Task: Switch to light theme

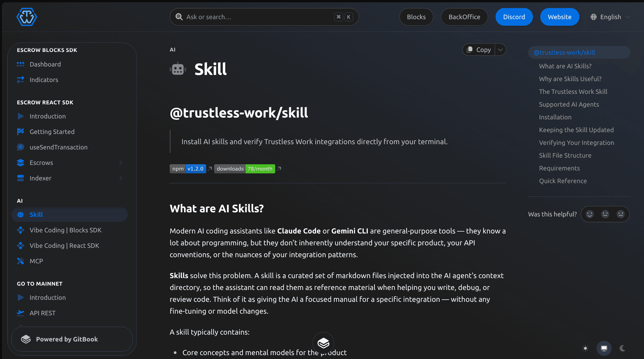Action: point(585,348)
